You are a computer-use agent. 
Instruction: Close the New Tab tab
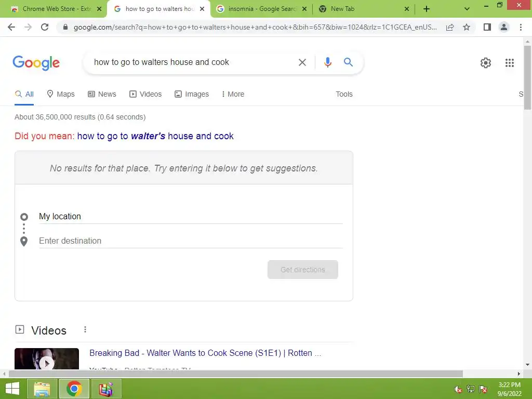406,9
